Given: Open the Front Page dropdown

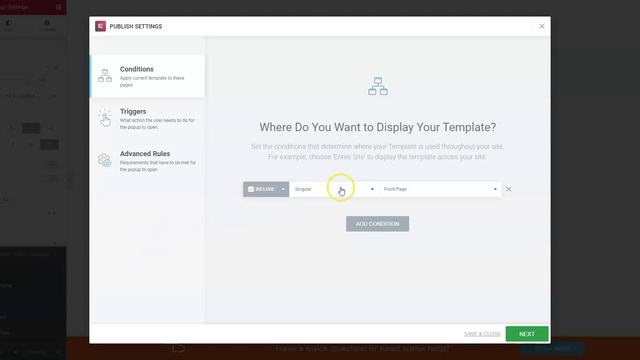Looking at the screenshot, I should (440, 189).
